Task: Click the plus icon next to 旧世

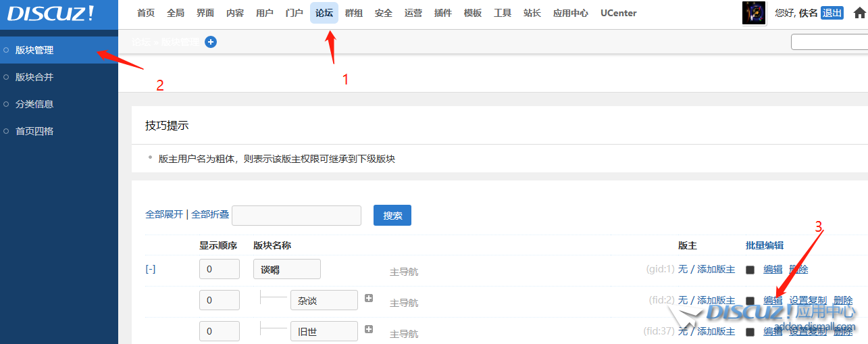Action: click(x=369, y=329)
